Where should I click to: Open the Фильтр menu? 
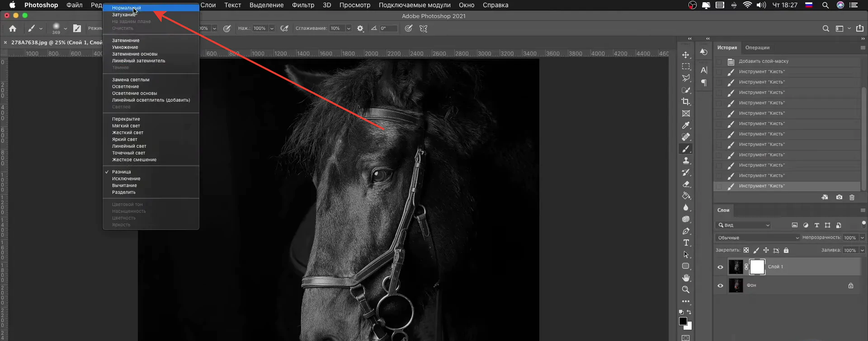(303, 5)
